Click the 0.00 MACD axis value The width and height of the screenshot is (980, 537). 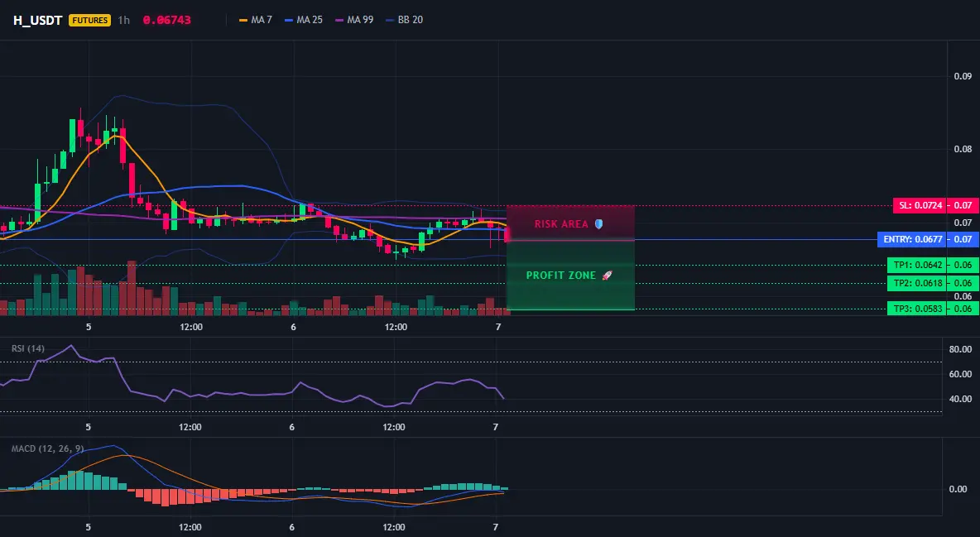958,489
